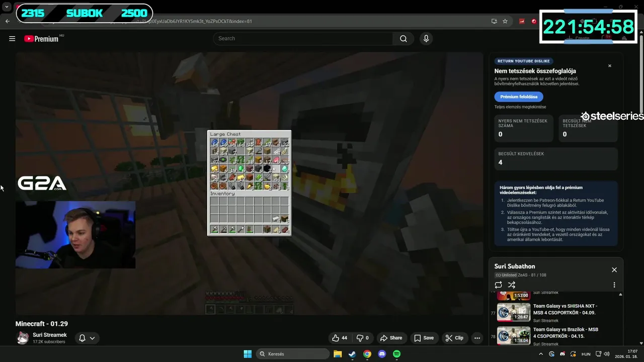Open the Suri Streamek channel name link
The image size is (644, 362).
(50, 335)
